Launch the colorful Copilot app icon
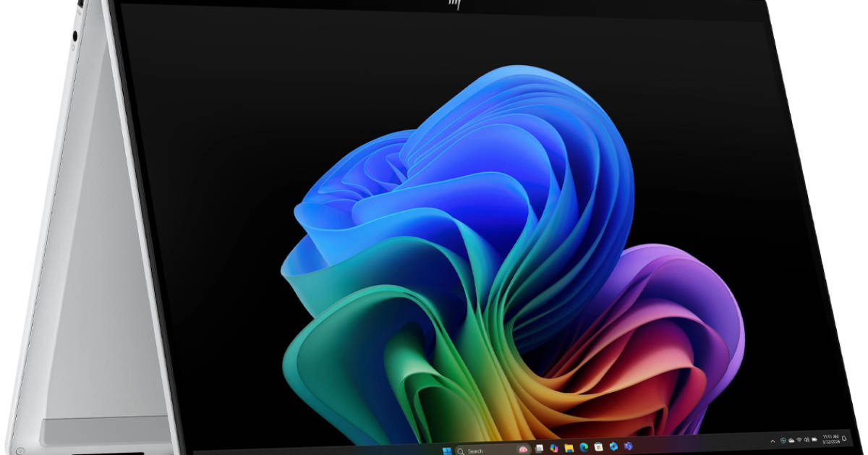Viewport: 868px width, 455px height. click(x=553, y=448)
